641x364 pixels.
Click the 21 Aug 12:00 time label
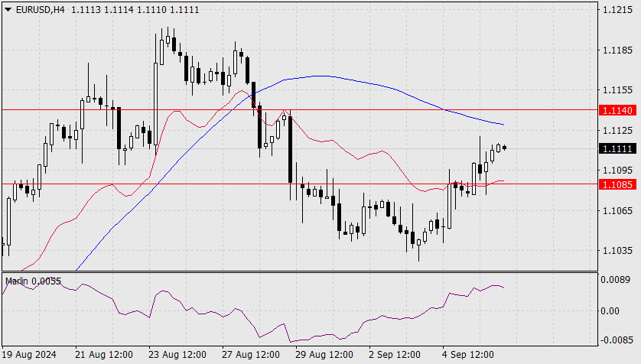(104, 355)
